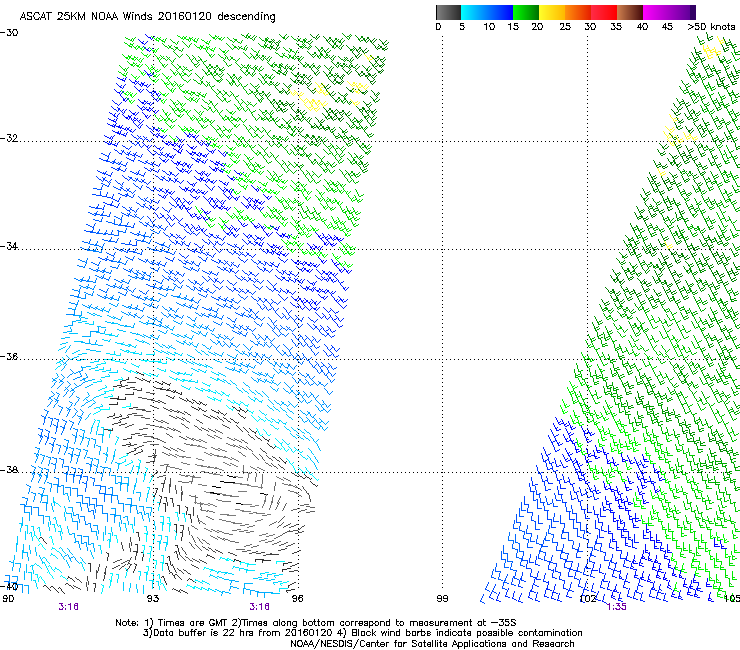Image resolution: width=740 pixels, height=650 pixels.
Task: Pick the cyan 5-10 knots color segment
Action: click(x=473, y=12)
